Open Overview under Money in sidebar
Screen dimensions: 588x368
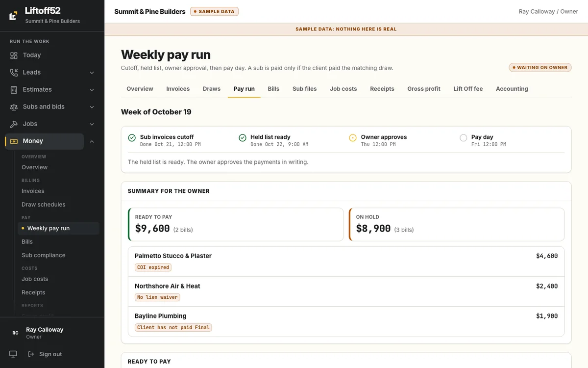58,167
